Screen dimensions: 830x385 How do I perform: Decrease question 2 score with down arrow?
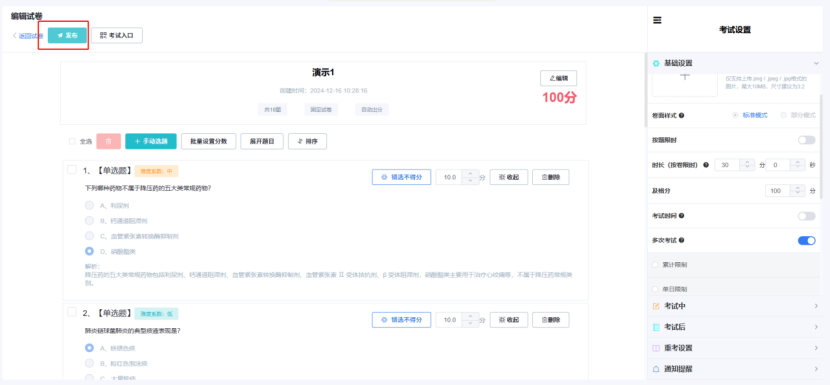[471, 324]
